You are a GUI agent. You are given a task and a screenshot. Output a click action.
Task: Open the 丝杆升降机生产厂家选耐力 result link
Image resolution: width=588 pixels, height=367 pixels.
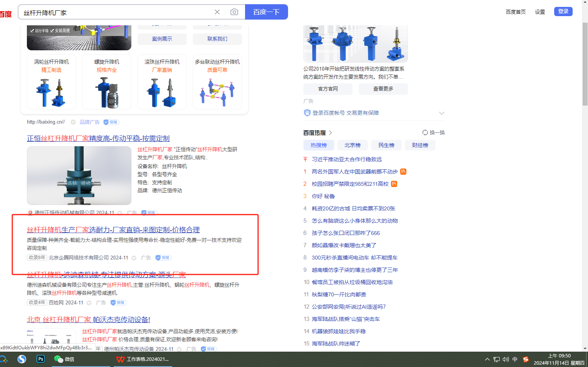(113, 230)
